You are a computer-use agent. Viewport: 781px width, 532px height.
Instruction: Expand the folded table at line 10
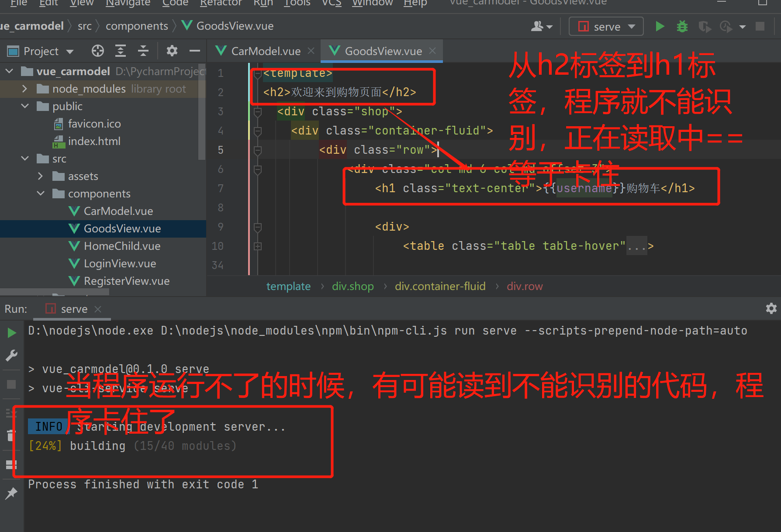coord(258,246)
